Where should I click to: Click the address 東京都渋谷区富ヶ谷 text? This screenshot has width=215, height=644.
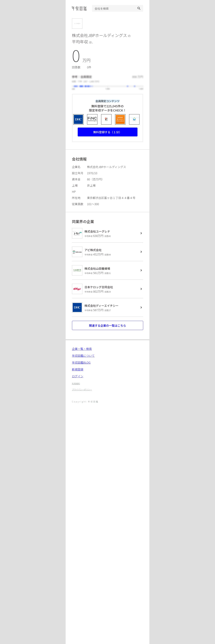click(111, 198)
